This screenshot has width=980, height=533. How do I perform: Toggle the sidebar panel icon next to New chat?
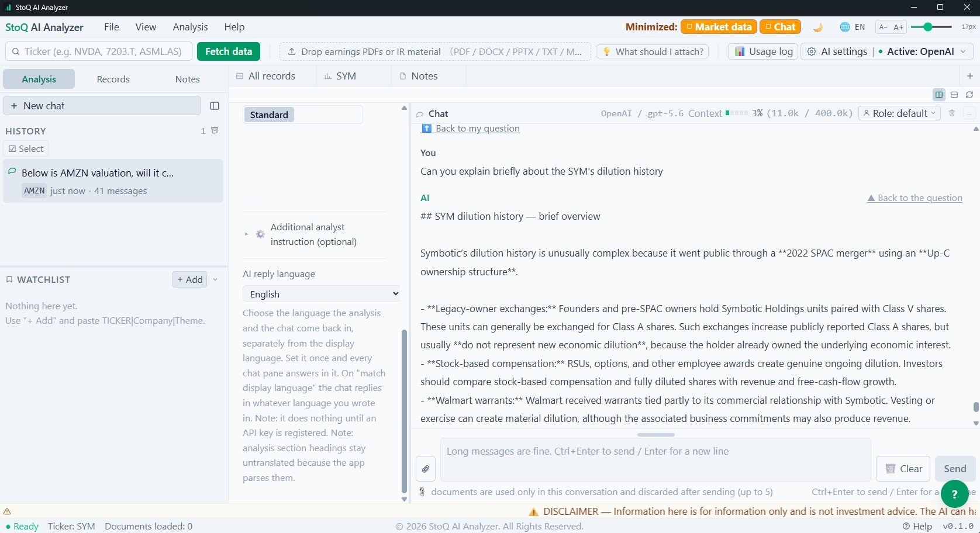[x=215, y=106]
